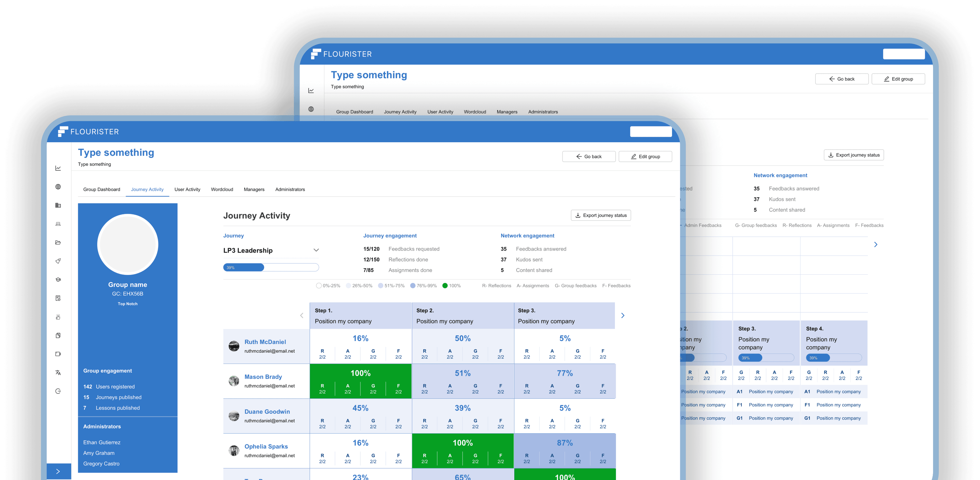Click Go back button in back window
The height and width of the screenshot is (480, 980).
842,79
